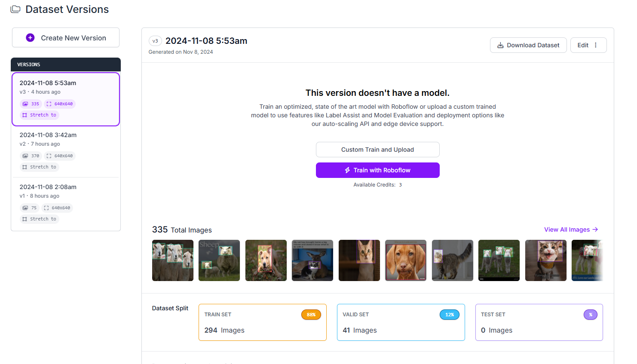
Task: Click the View All Images link
Action: pyautogui.click(x=567, y=229)
